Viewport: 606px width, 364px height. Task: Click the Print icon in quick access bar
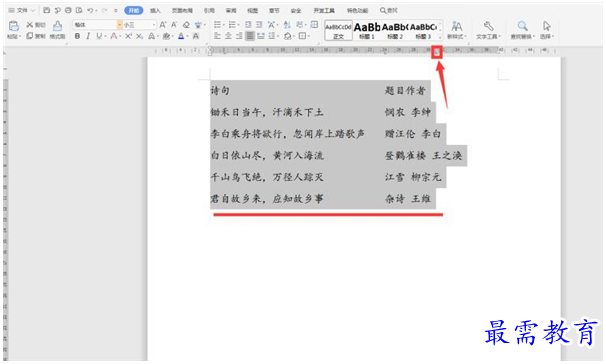pyautogui.click(x=68, y=10)
